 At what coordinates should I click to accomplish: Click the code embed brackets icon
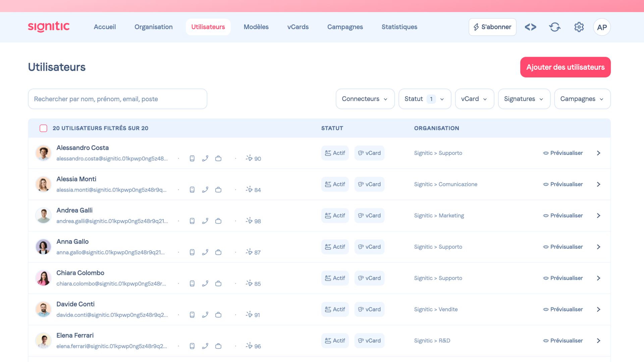(530, 27)
